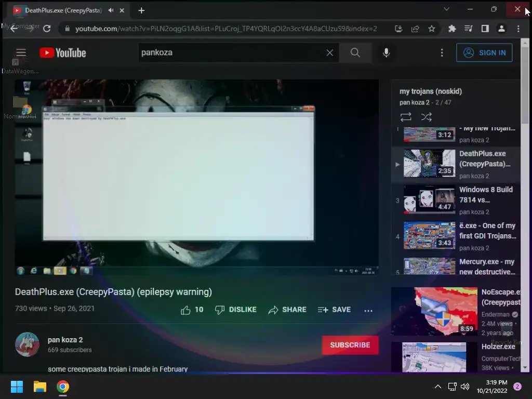Image resolution: width=532 pixels, height=399 pixels.
Task: Click the my trojans (noskid) playlist title
Action: pyautogui.click(x=431, y=91)
